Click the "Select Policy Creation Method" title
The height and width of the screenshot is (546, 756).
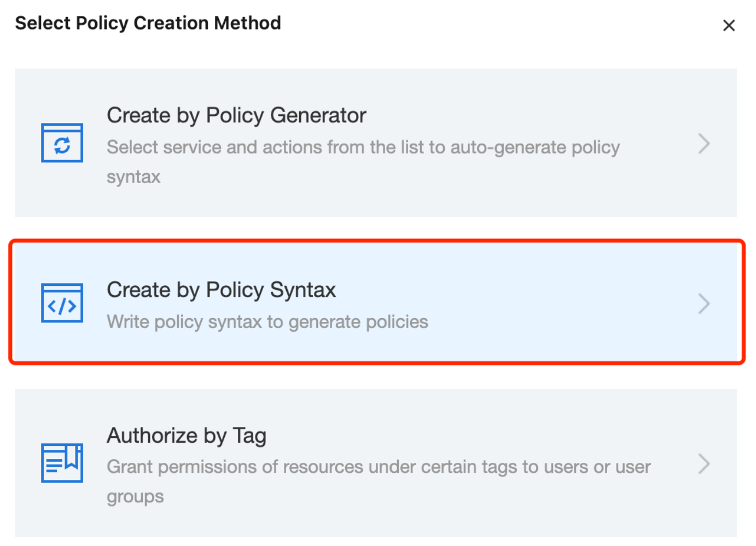coord(148,24)
